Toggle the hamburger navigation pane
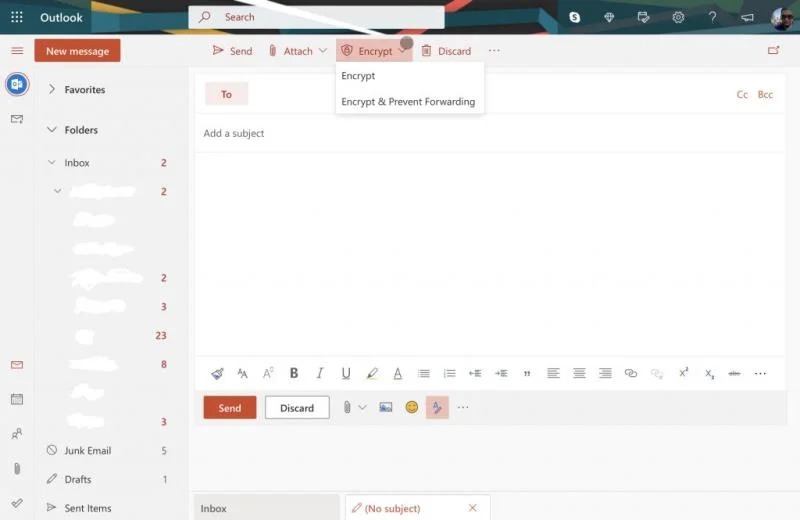800x520 pixels. pyautogui.click(x=17, y=51)
